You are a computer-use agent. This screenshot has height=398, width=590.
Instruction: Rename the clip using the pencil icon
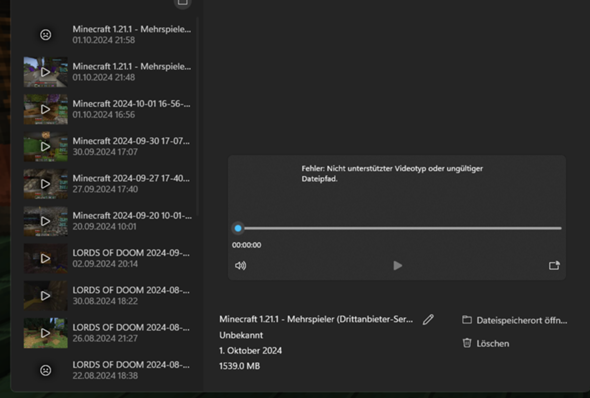(x=428, y=319)
